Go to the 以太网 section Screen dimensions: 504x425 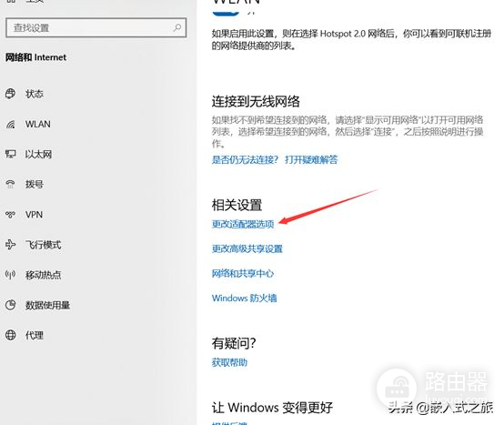point(38,155)
